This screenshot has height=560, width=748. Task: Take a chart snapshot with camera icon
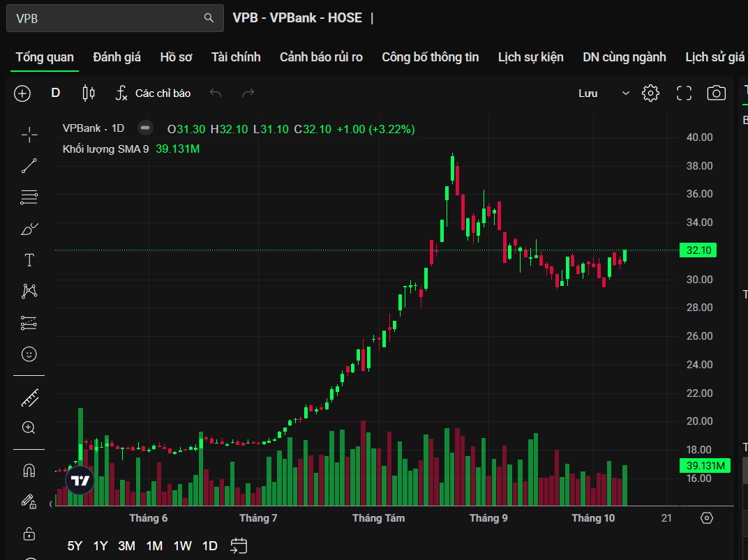pos(716,93)
